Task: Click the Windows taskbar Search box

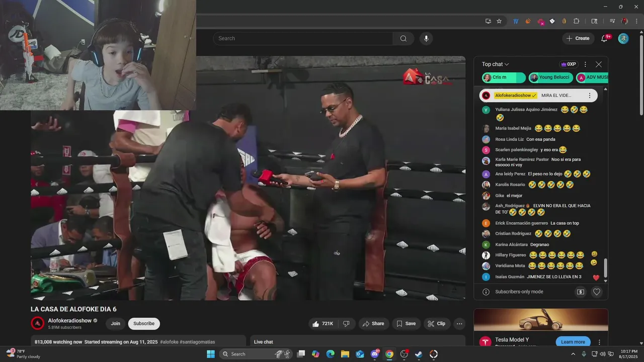Action: pos(257,354)
